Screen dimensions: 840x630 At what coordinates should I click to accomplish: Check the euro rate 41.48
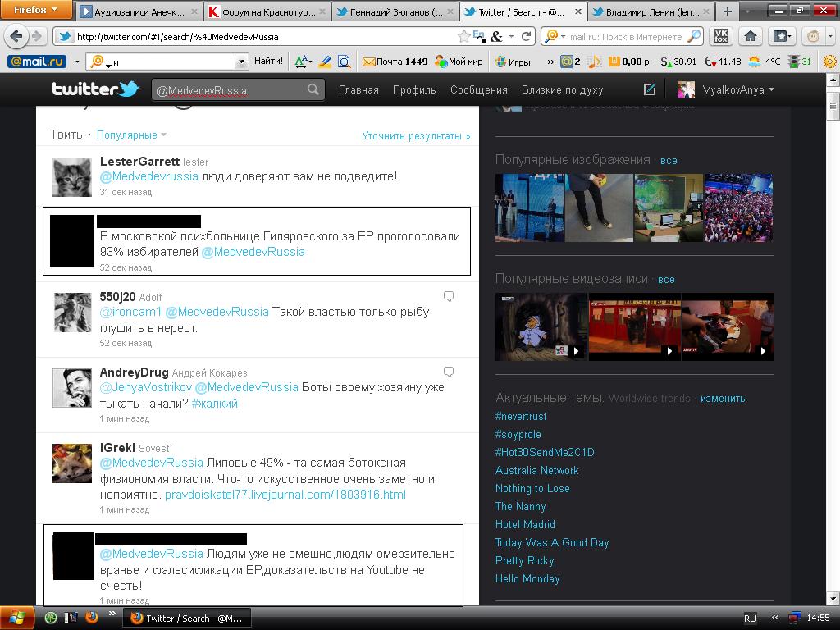(722, 62)
